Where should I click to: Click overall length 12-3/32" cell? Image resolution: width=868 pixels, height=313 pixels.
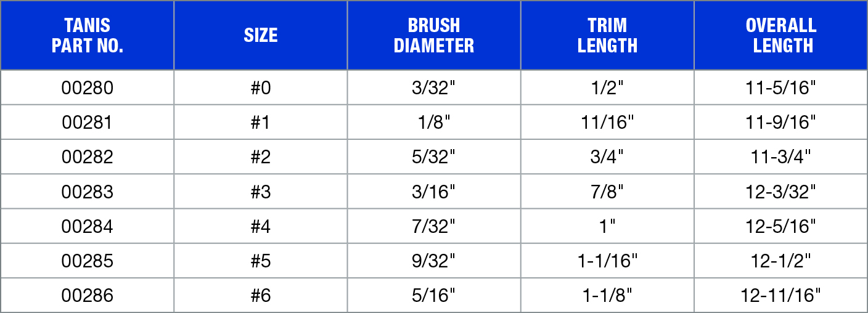pyautogui.click(x=780, y=192)
